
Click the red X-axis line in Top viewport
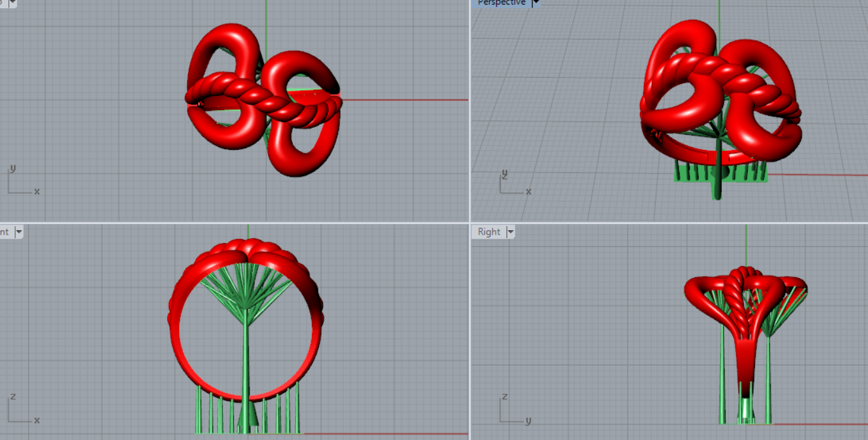pos(407,100)
